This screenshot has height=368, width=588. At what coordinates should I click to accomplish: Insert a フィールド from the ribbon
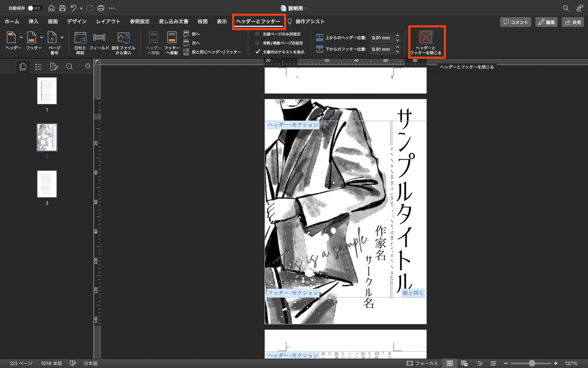click(99, 41)
